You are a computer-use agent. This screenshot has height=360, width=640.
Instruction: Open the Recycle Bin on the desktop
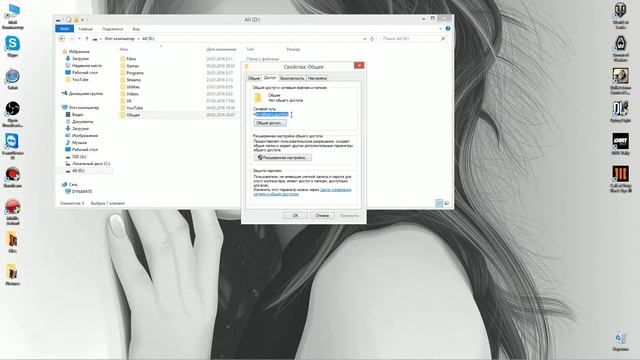point(620,342)
